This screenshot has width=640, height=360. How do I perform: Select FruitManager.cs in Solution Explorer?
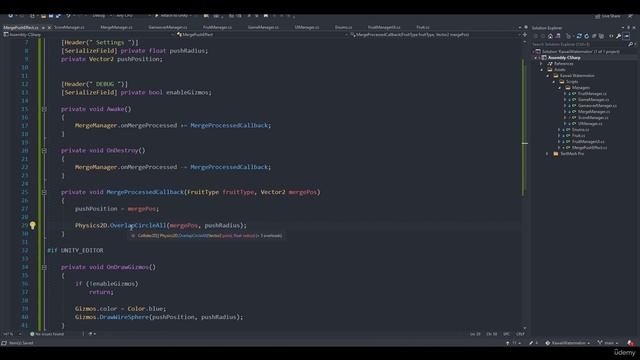(592, 93)
